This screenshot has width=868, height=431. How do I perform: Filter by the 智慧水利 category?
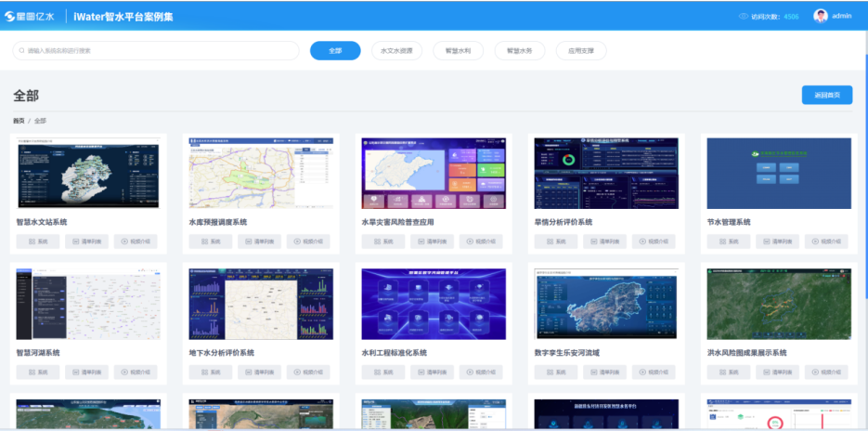(x=458, y=50)
